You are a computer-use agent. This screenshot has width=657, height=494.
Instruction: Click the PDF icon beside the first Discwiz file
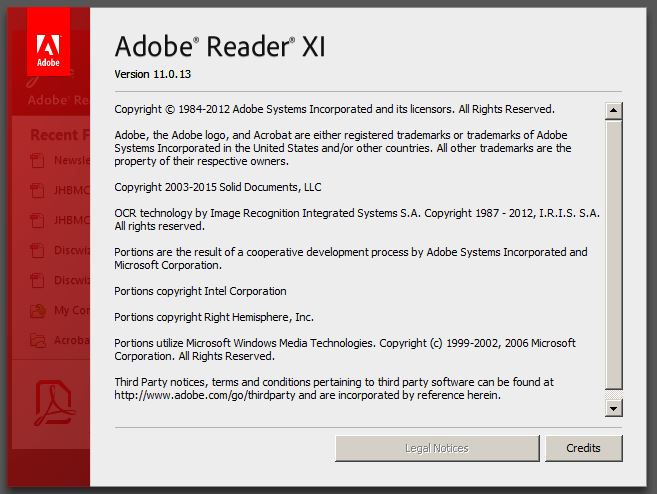(x=38, y=250)
